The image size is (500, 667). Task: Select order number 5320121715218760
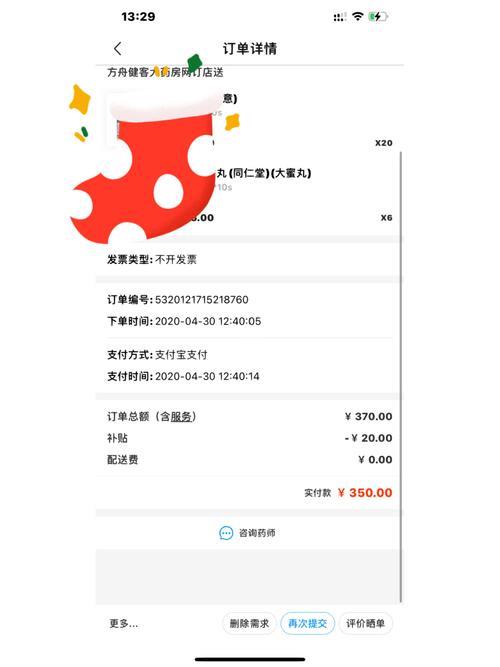click(202, 299)
